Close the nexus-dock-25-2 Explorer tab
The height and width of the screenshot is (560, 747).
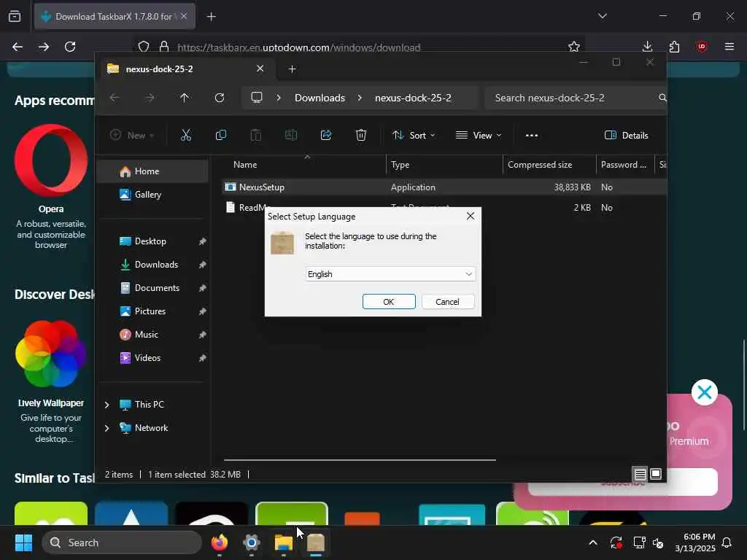click(260, 69)
